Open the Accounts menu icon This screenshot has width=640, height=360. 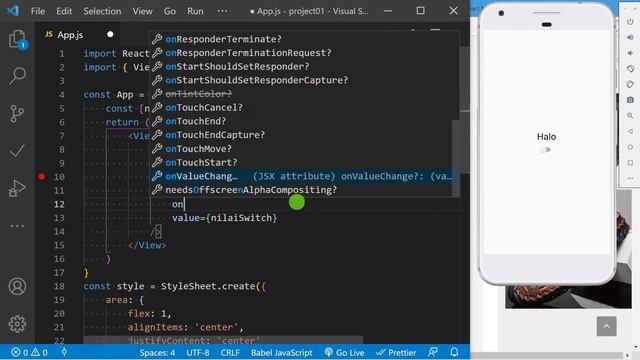point(17,287)
